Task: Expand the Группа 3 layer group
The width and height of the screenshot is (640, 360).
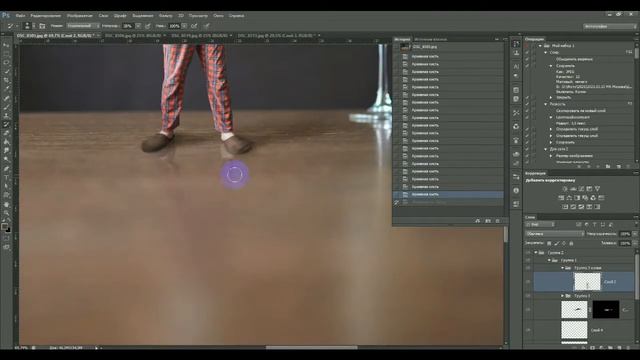Action: pyautogui.click(x=562, y=296)
